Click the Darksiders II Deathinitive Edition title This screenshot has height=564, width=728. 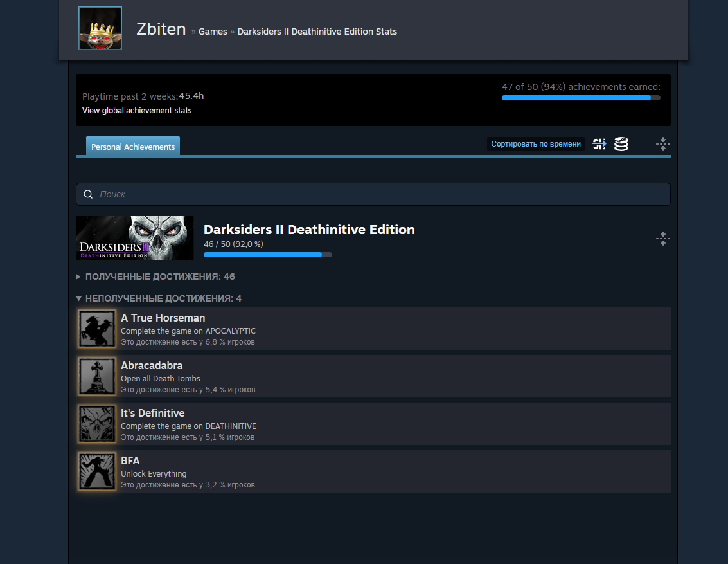(x=309, y=230)
